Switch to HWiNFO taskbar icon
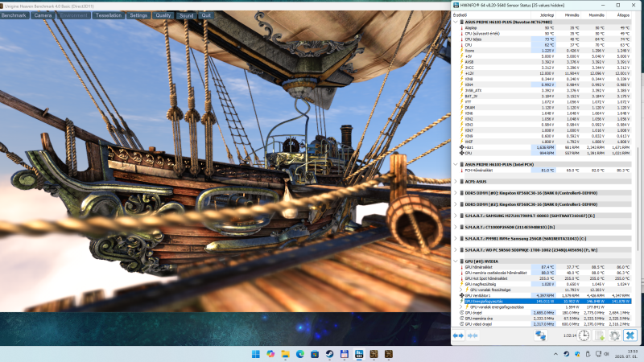The width and height of the screenshot is (644, 362). click(359, 354)
